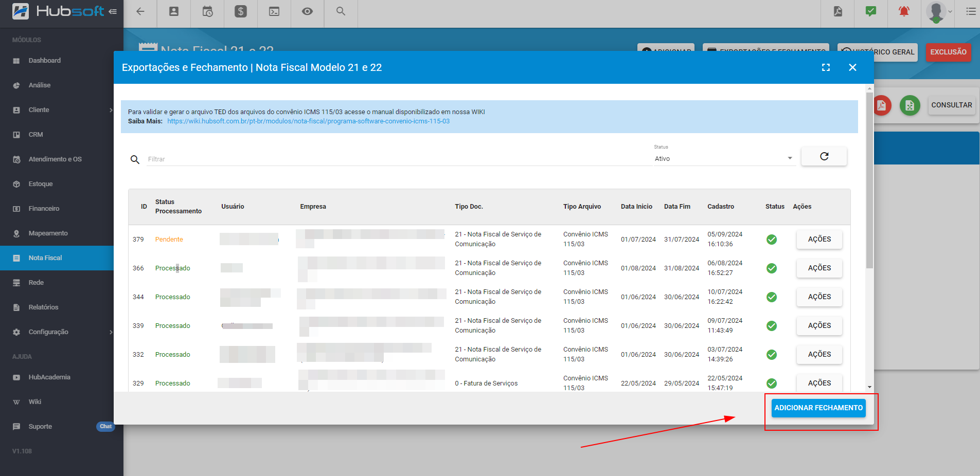Open the PDF document icon in header

tap(838, 11)
